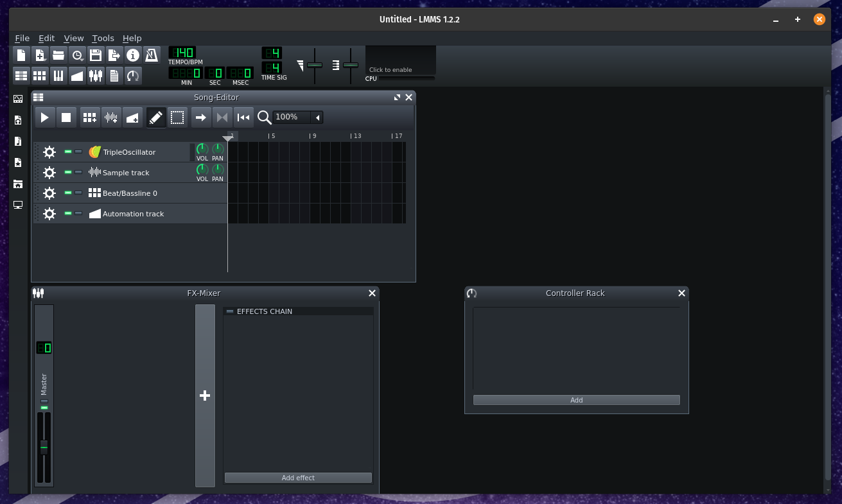This screenshot has height=504, width=842.
Task: Solo the Sample track
Action: [78, 172]
